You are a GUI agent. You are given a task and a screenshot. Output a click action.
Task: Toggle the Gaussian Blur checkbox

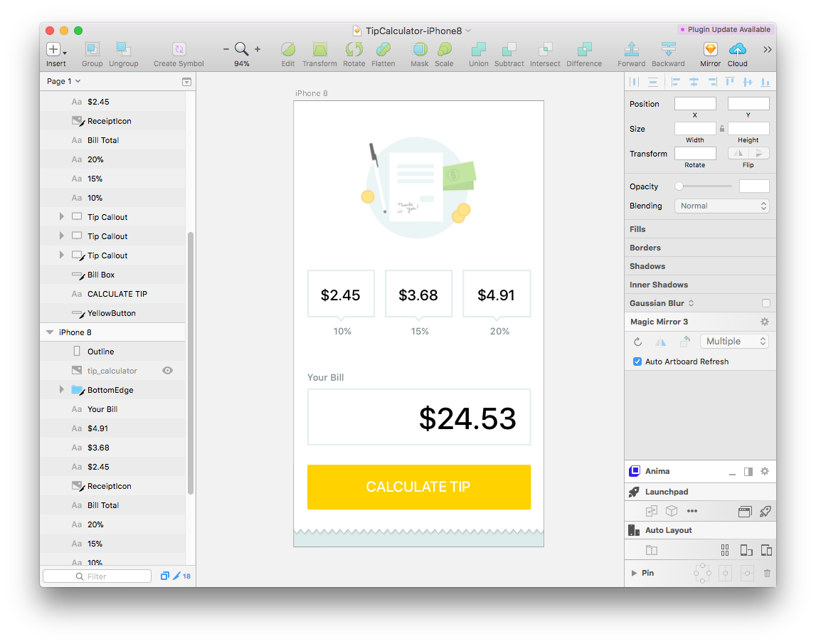pos(766,303)
